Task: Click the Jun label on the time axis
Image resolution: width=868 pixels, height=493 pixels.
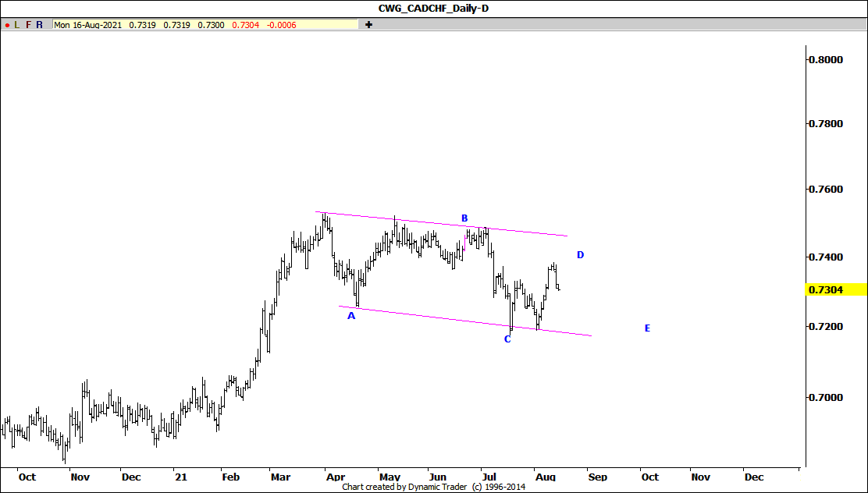Action: [438, 477]
